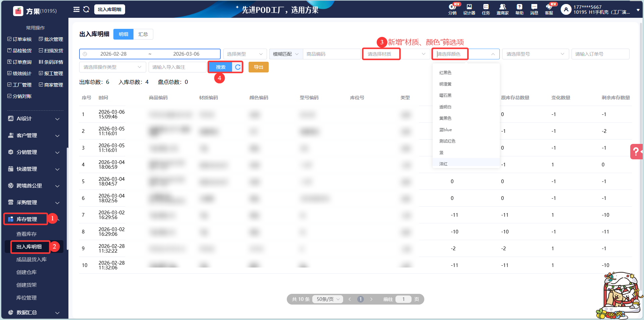Screen dimensions: 644x320
Task: Open the 分销 distribution icon
Action: pos(452,9)
